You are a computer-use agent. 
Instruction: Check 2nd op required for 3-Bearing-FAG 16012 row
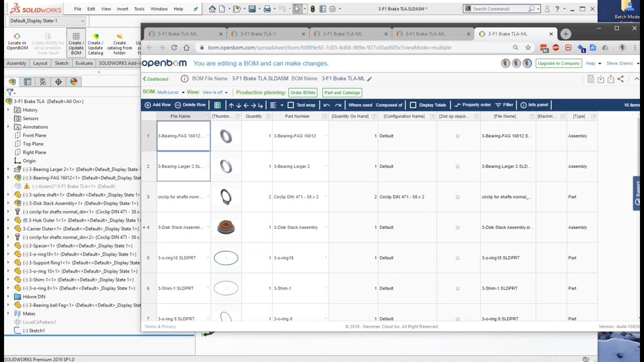pos(457,136)
